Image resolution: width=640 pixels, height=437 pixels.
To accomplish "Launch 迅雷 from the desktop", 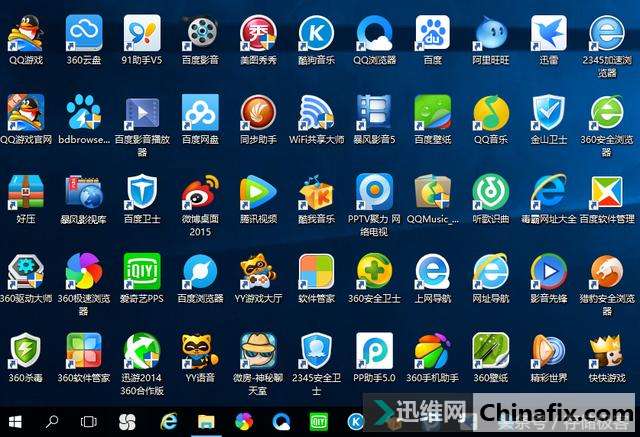I will pos(549,33).
